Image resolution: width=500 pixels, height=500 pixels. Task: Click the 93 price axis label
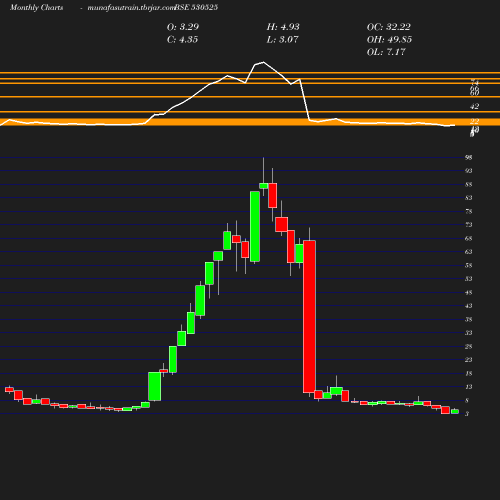tap(469, 171)
